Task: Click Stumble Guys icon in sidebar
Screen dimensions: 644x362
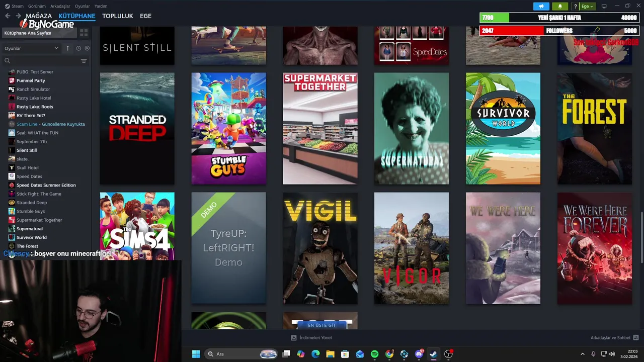Action: pos(12,211)
